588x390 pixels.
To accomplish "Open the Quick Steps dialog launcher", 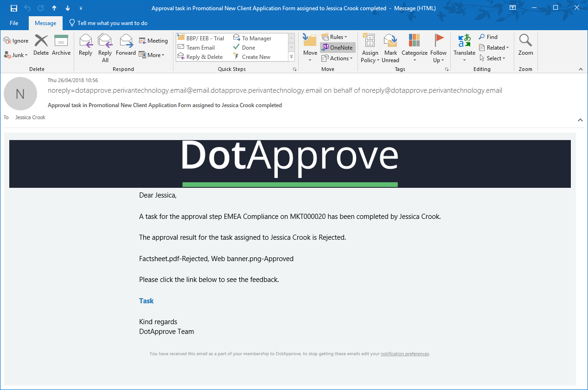I will [294, 69].
